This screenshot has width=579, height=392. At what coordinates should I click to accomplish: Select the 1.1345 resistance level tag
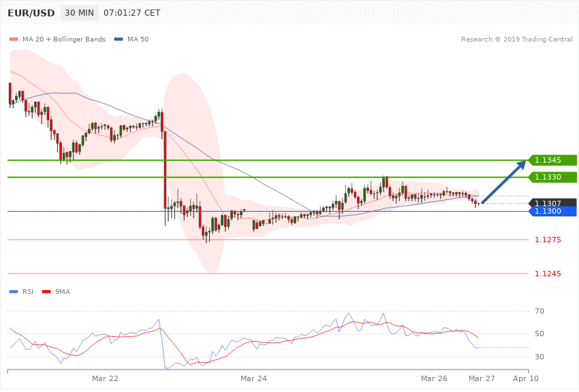click(x=553, y=160)
